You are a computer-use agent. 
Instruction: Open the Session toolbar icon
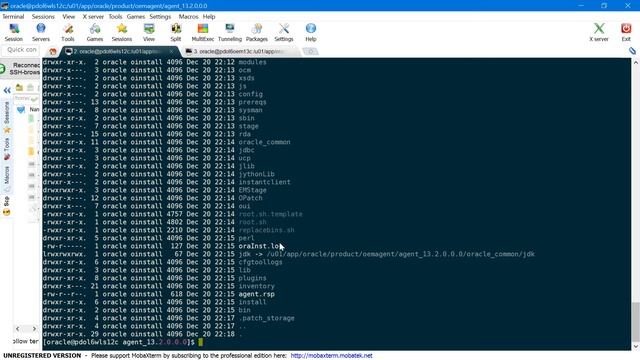pyautogui.click(x=14, y=32)
